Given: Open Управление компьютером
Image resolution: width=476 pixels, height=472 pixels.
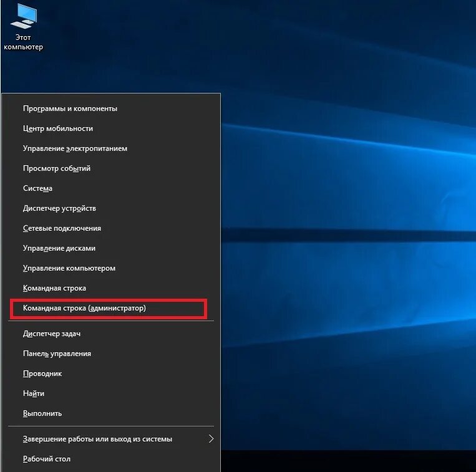Looking at the screenshot, I should [111, 269].
